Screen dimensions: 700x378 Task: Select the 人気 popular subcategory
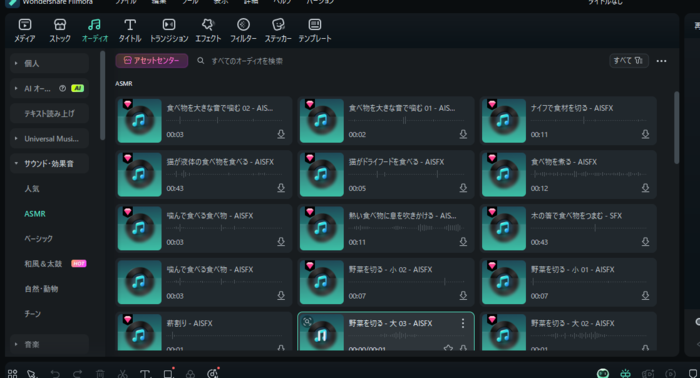click(32, 189)
